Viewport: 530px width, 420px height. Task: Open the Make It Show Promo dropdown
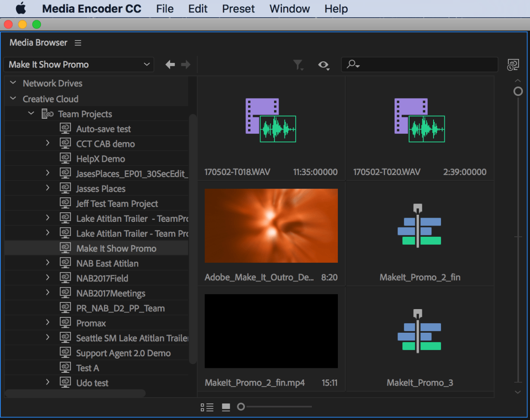pos(79,65)
